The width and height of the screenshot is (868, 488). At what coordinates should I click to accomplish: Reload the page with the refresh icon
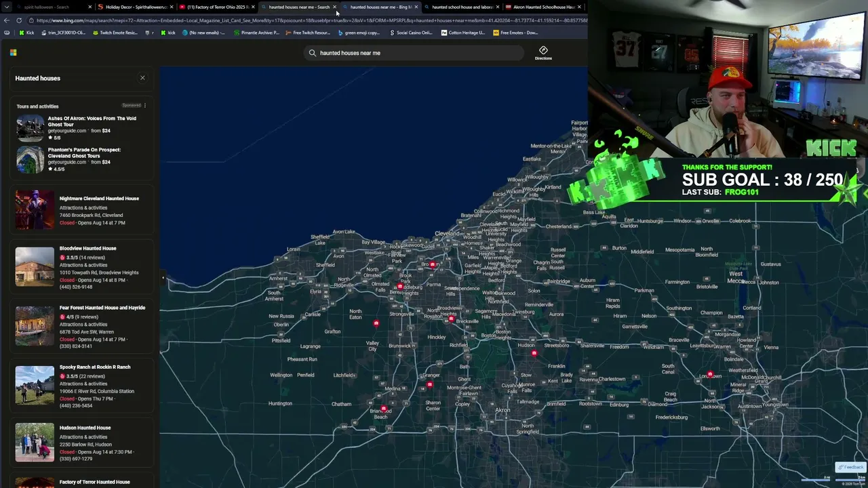tap(19, 20)
